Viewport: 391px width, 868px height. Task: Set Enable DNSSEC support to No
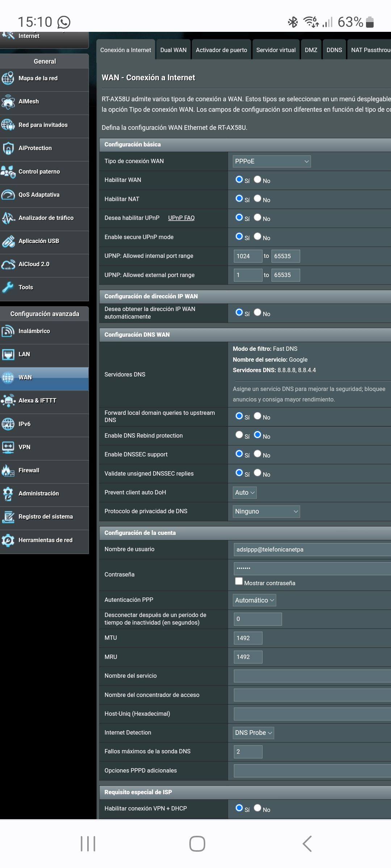tap(257, 454)
